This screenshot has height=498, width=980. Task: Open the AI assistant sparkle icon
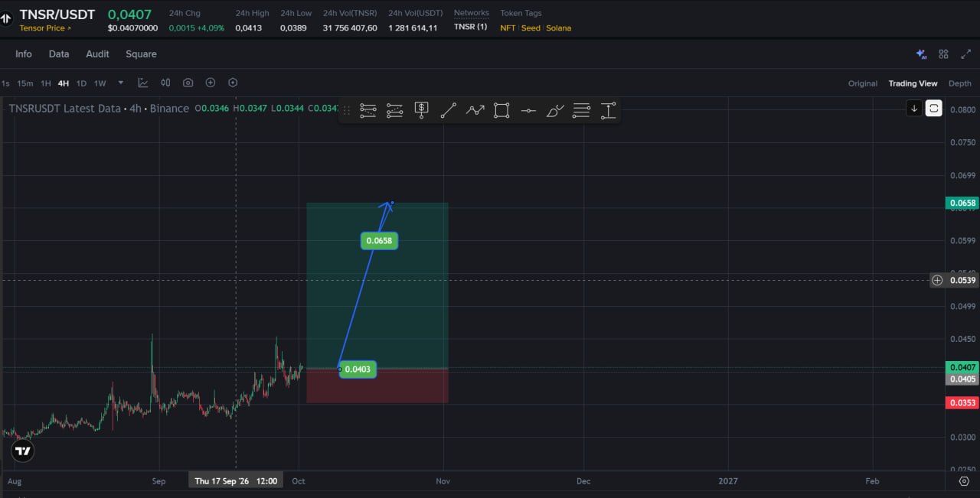tap(922, 54)
